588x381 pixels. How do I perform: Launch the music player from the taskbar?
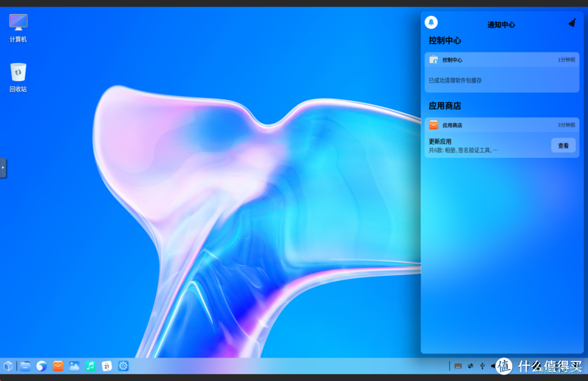90,366
